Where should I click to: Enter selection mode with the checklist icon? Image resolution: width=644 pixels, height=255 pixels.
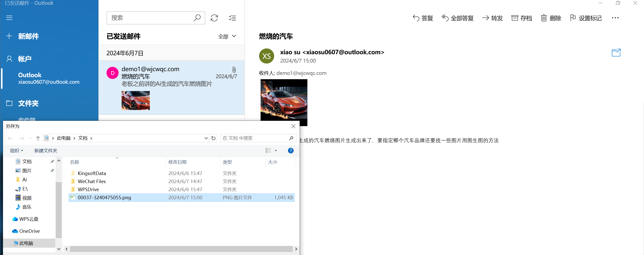pyautogui.click(x=232, y=18)
